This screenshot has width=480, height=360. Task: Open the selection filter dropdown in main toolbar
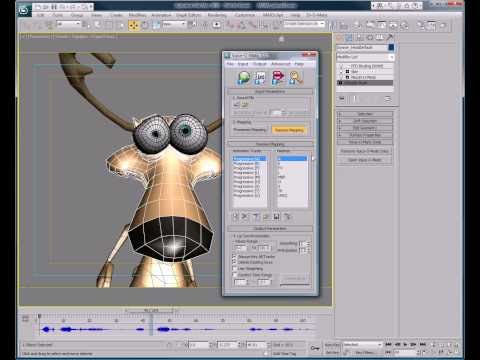pyautogui.click(x=69, y=24)
